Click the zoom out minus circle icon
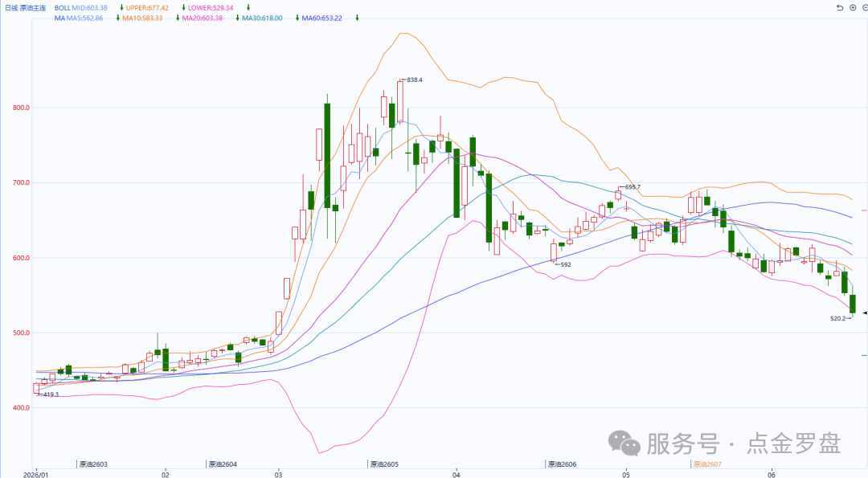The width and height of the screenshot is (868, 478). pyautogui.click(x=866, y=8)
